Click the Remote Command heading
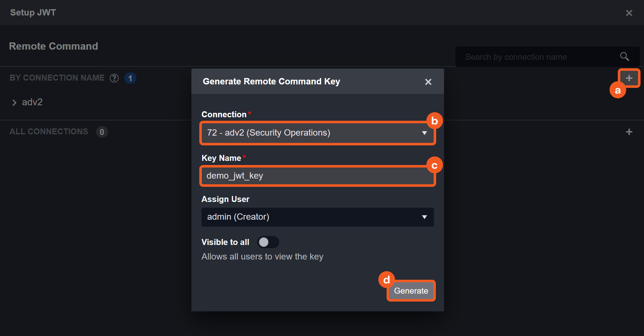Screen dimensions: 644x336 53,46
